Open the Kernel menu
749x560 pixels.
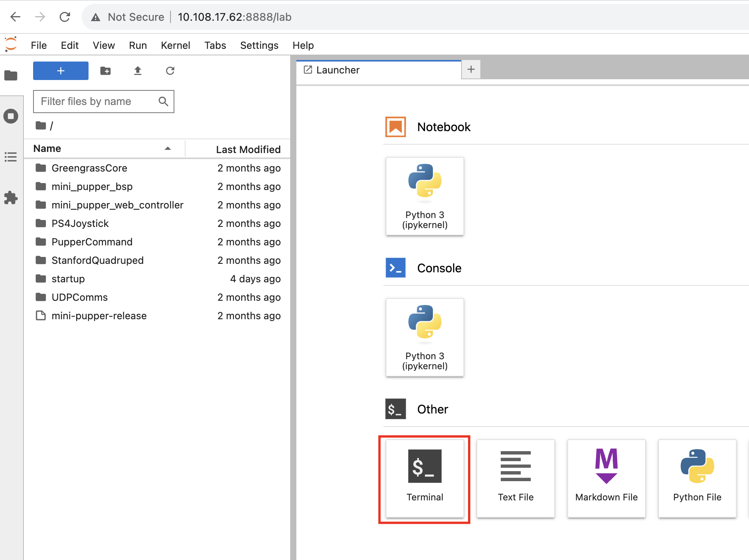tap(175, 45)
